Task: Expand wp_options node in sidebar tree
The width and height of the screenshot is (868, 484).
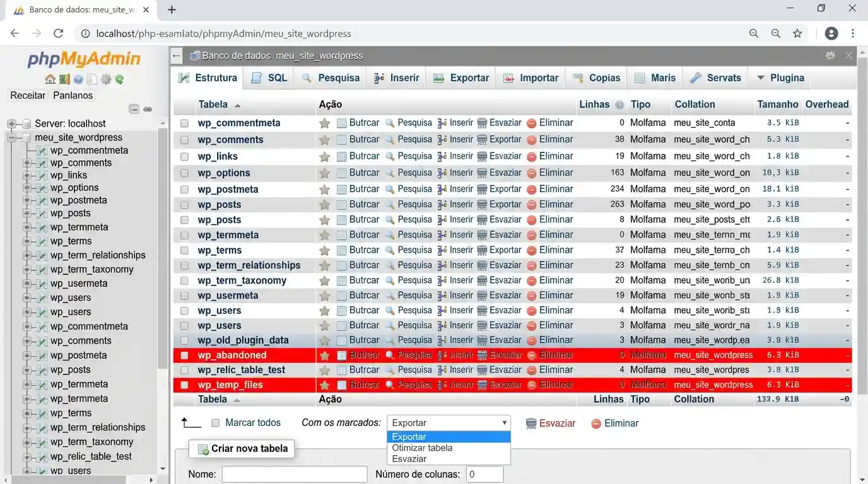Action: pyautogui.click(x=27, y=188)
